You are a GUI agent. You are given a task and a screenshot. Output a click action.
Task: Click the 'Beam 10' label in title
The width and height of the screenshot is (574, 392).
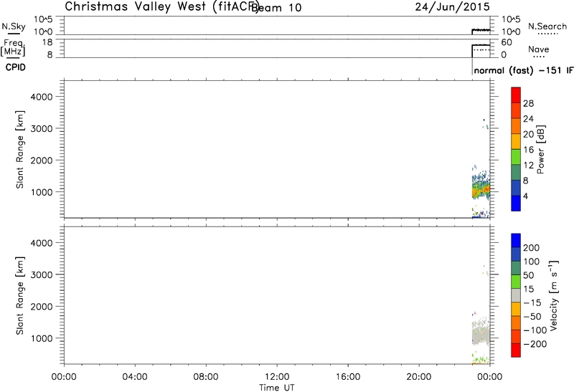pos(276,7)
